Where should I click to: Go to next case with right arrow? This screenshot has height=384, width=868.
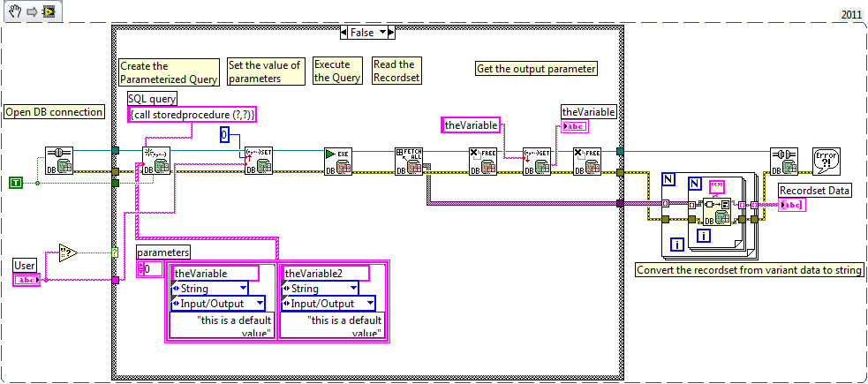(391, 33)
